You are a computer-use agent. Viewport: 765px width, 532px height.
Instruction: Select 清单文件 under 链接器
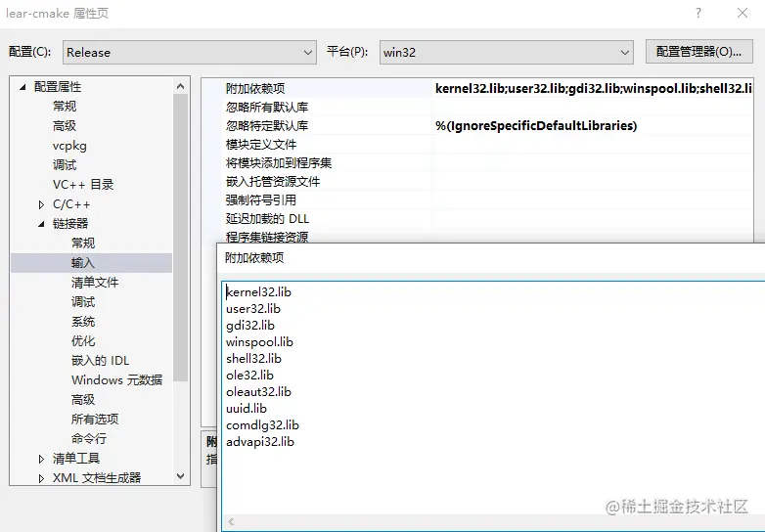[95, 283]
